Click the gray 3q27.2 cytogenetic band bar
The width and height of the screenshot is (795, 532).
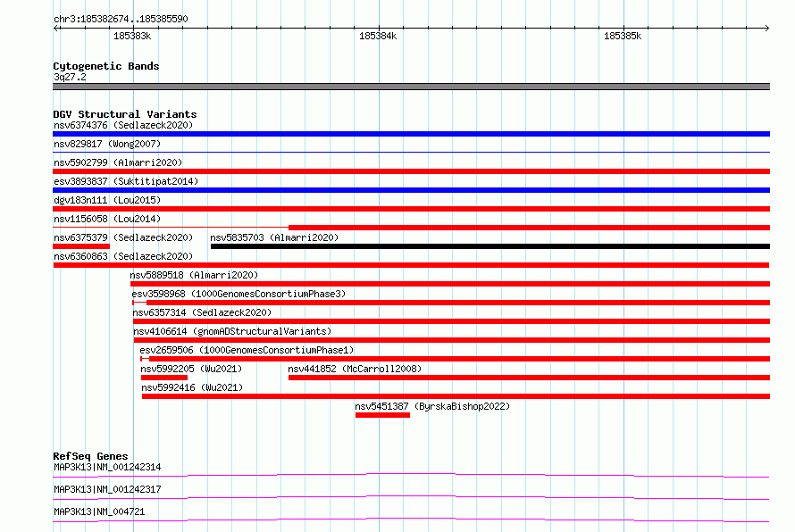click(411, 87)
